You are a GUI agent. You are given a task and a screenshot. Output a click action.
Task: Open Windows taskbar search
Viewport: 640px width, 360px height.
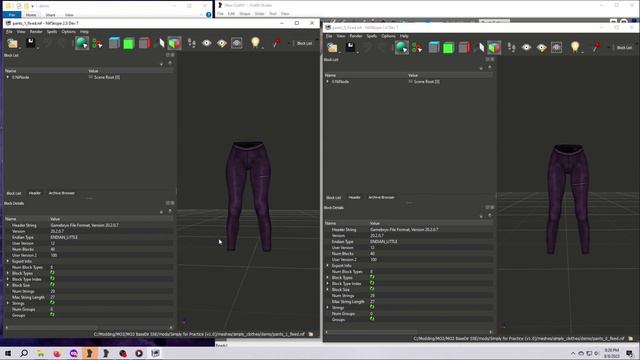[24, 353]
